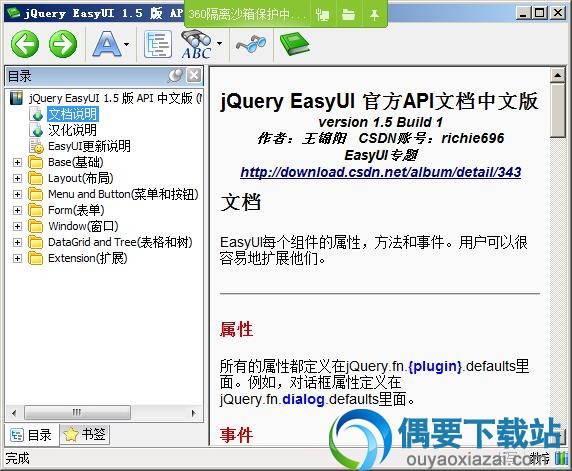Select the Form(表单) folder label

click(76, 211)
